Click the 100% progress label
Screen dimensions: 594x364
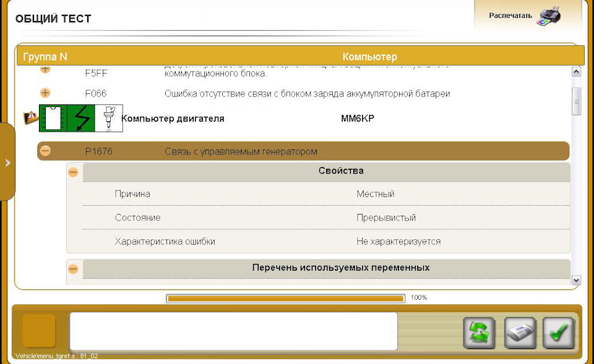pyautogui.click(x=419, y=297)
